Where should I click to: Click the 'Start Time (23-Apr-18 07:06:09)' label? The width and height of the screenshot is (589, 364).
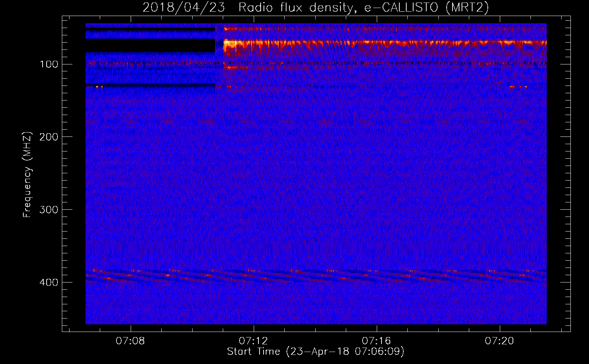[x=316, y=352]
